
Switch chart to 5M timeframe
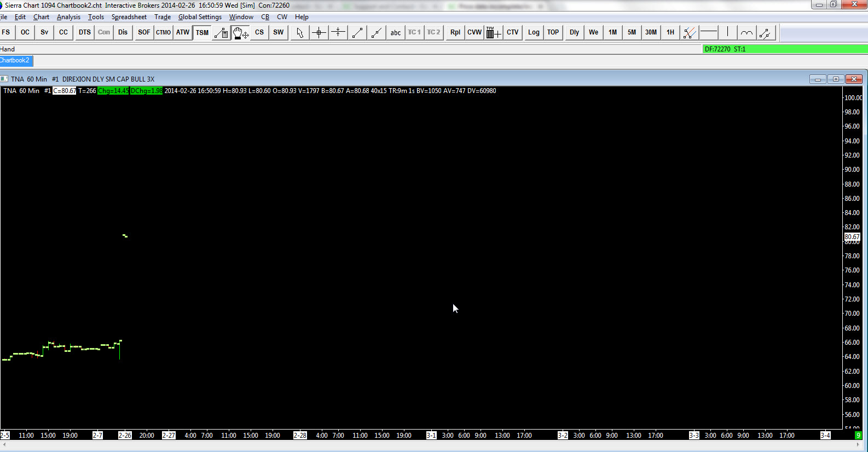(632, 32)
